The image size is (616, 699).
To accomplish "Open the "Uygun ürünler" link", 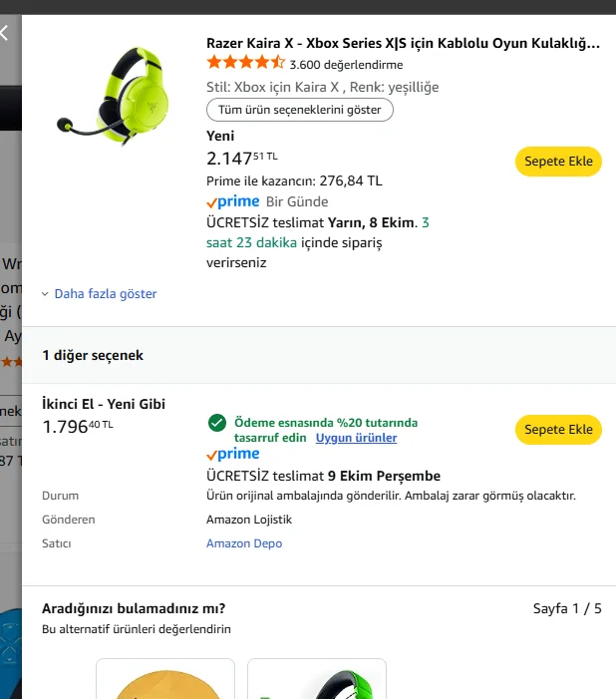I will [356, 438].
